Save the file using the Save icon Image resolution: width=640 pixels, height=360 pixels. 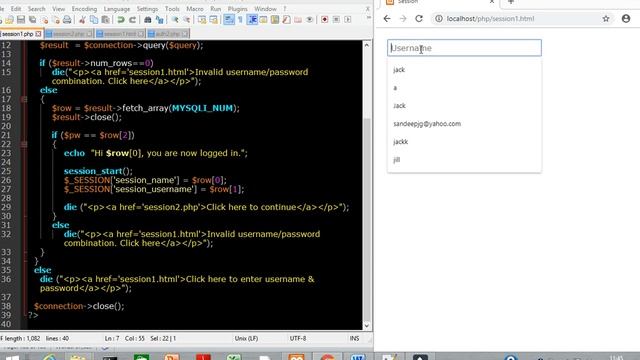pos(21,20)
